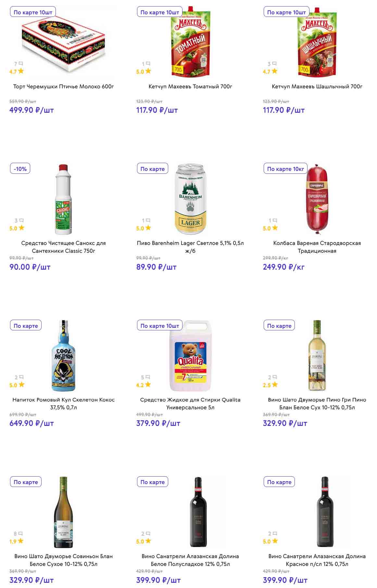Click По карте badge on Cool Skeleton rum
The height and width of the screenshot is (588, 377).
[26, 326]
